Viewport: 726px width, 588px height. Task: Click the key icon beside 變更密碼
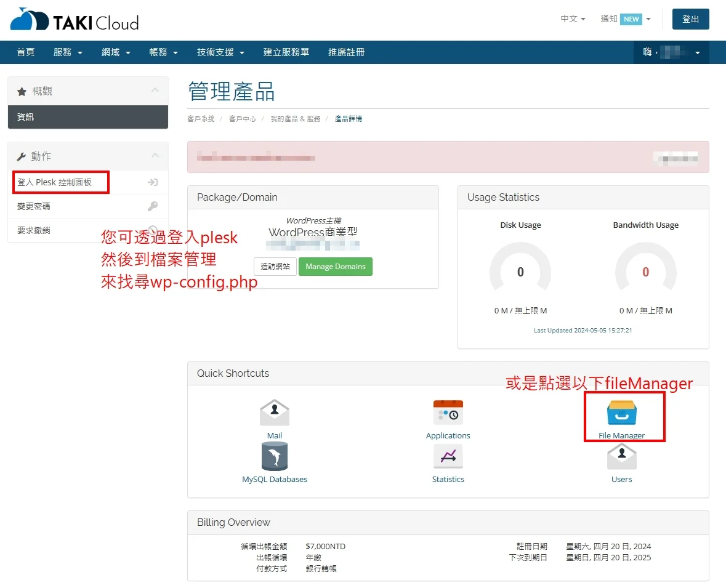tap(153, 206)
